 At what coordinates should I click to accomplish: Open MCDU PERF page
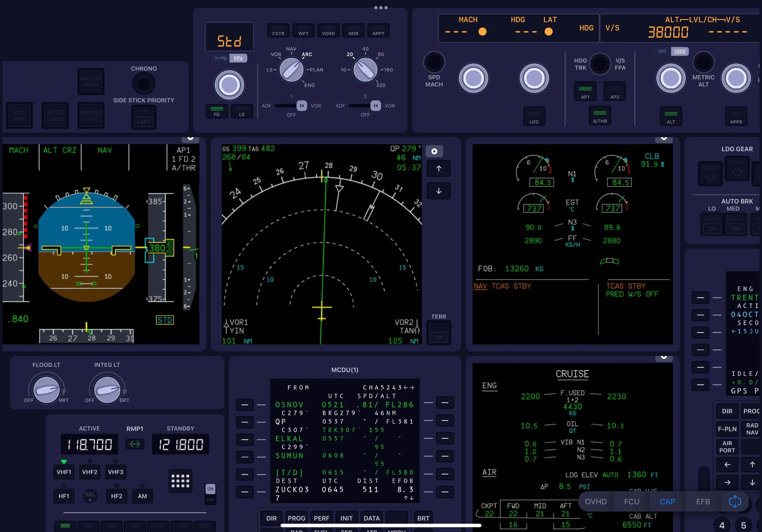[322, 518]
